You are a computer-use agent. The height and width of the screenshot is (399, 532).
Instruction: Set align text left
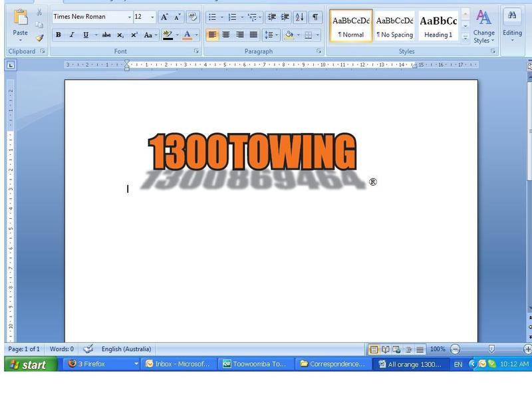(x=212, y=35)
